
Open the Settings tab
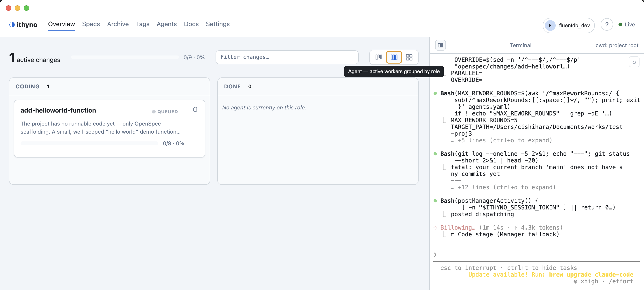coord(218,24)
